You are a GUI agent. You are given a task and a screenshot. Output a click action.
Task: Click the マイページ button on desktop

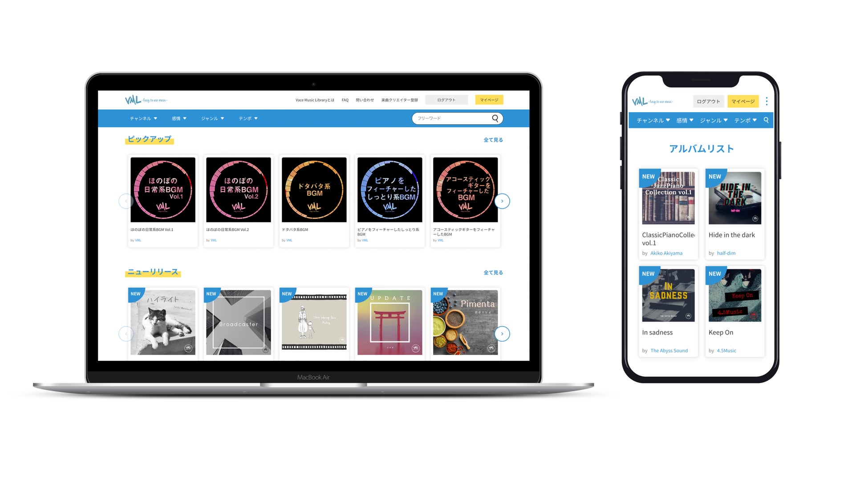click(x=490, y=100)
